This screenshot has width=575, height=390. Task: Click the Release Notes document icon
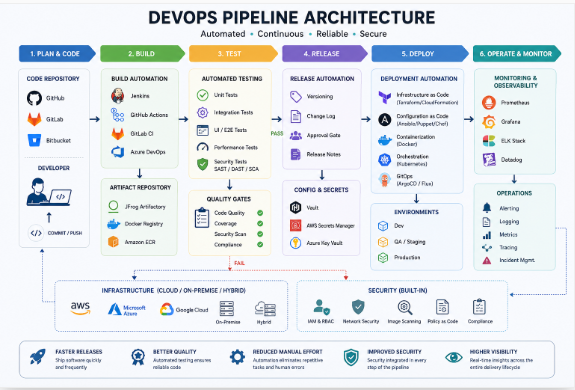(x=296, y=154)
